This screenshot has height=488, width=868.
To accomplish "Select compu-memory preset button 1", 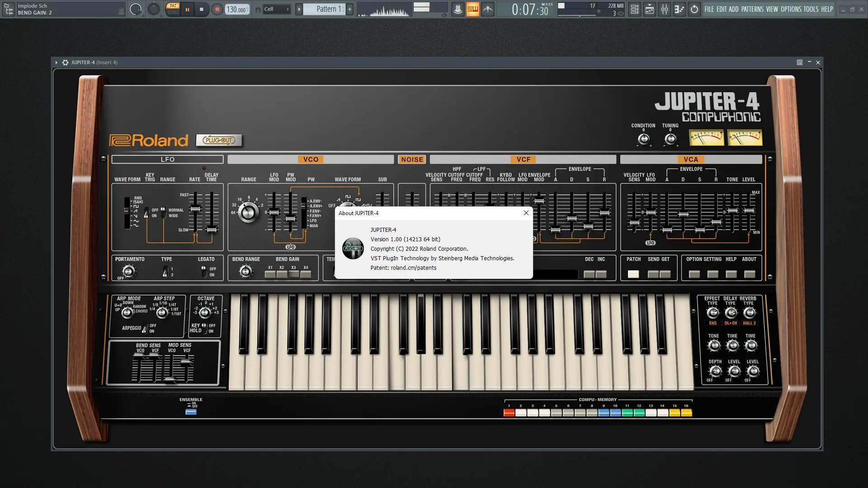I will pos(509,413).
